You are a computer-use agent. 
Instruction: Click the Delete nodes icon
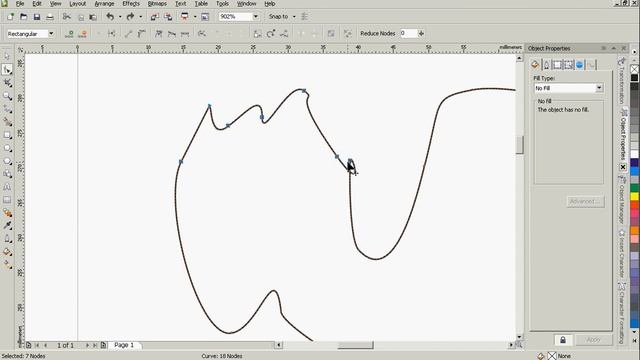click(83, 34)
